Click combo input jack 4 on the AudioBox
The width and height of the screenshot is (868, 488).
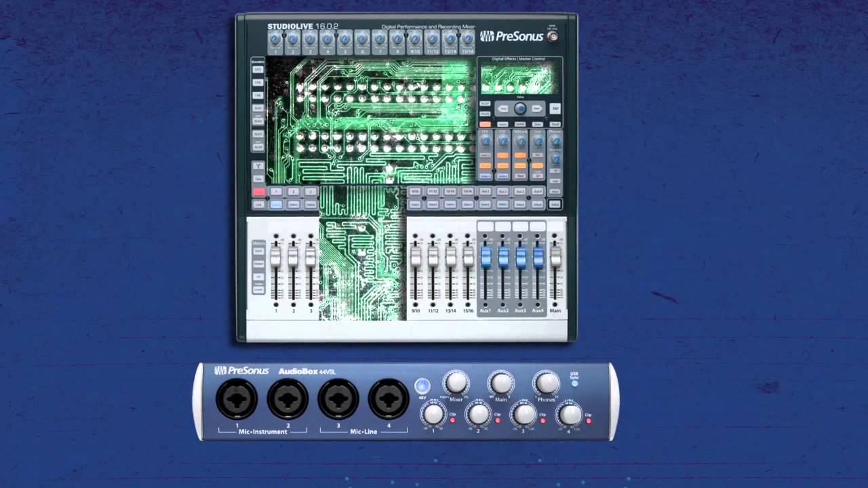click(x=389, y=399)
